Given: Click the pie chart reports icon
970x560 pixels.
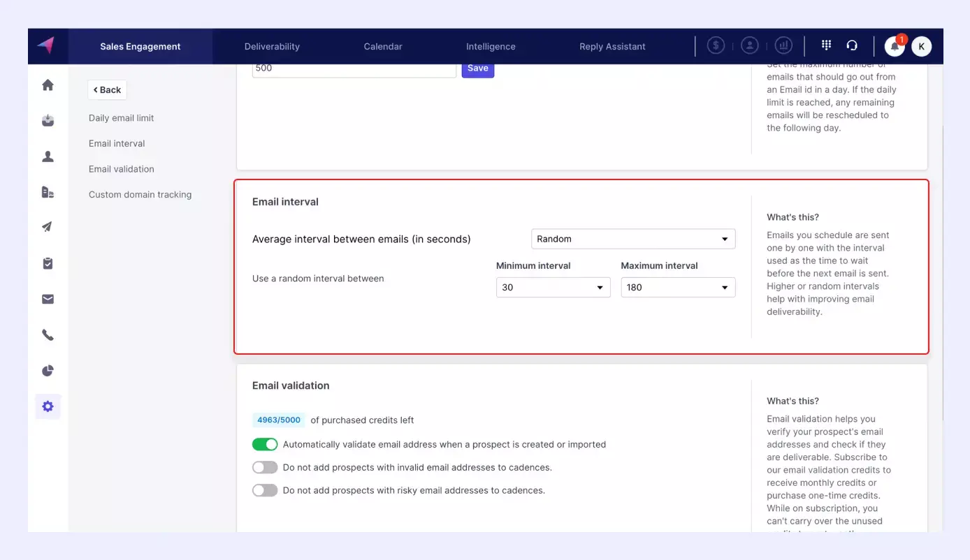Looking at the screenshot, I should pos(48,371).
